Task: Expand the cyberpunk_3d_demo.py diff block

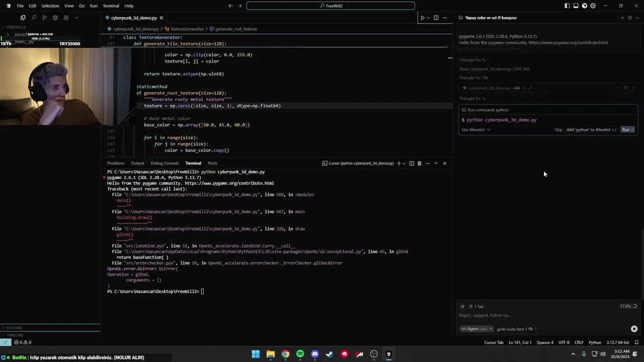Action: (x=633, y=88)
